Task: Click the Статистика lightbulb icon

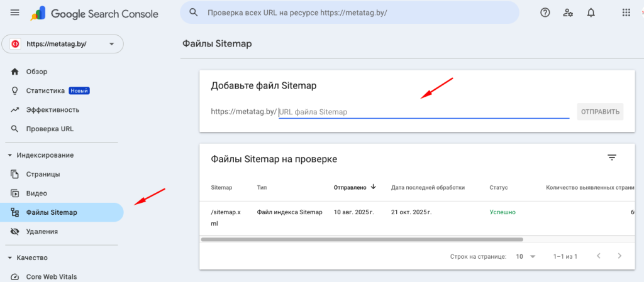Action: tap(15, 90)
